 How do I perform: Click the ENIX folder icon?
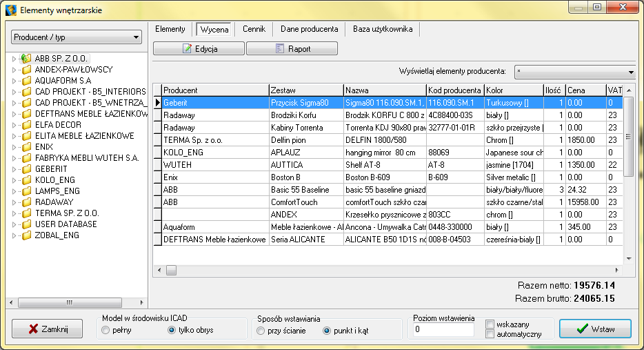(x=26, y=147)
